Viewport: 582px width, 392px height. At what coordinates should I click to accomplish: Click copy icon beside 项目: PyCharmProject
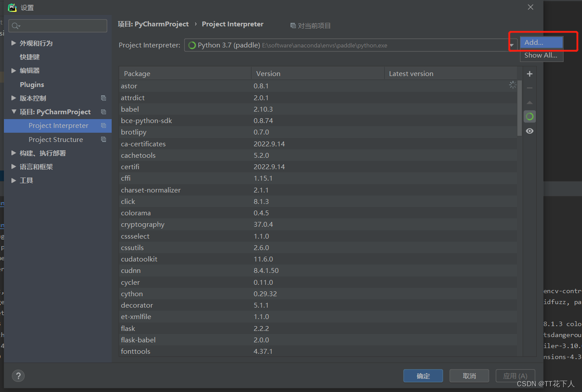[x=103, y=112]
